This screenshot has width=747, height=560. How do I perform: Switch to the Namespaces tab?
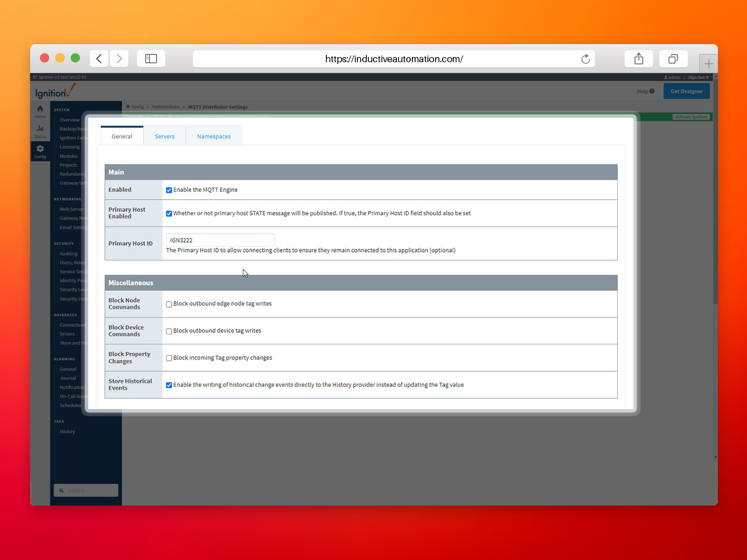(x=214, y=136)
